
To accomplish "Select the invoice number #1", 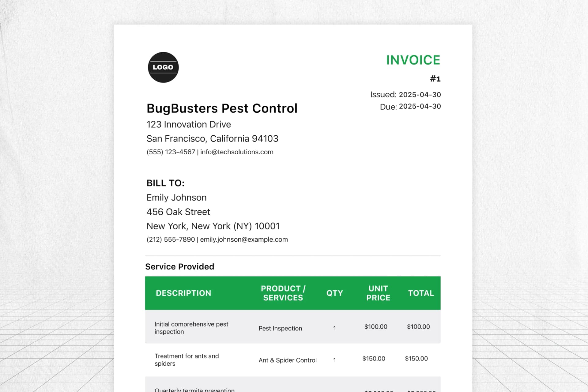I will (435, 79).
